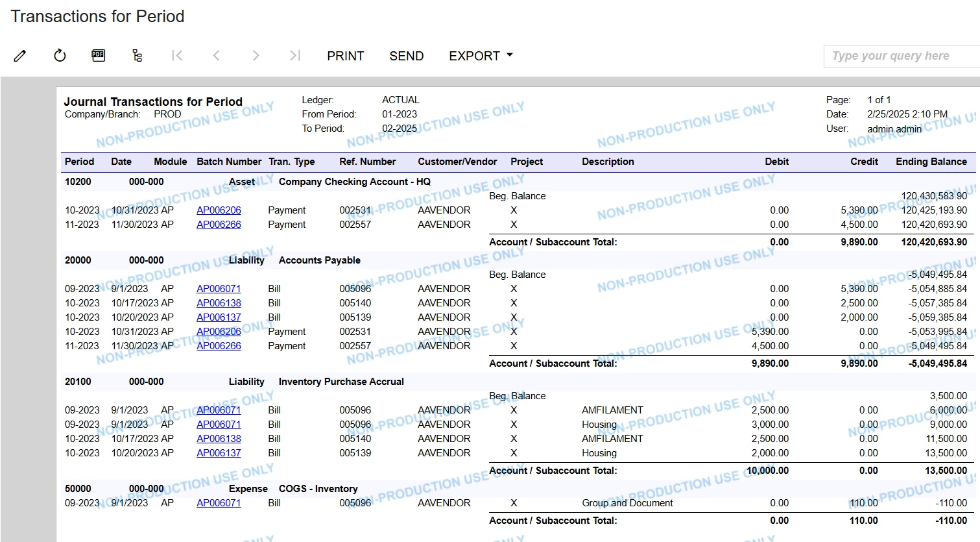Image resolution: width=980 pixels, height=542 pixels.
Task: Click the SEND button
Action: pyautogui.click(x=407, y=56)
